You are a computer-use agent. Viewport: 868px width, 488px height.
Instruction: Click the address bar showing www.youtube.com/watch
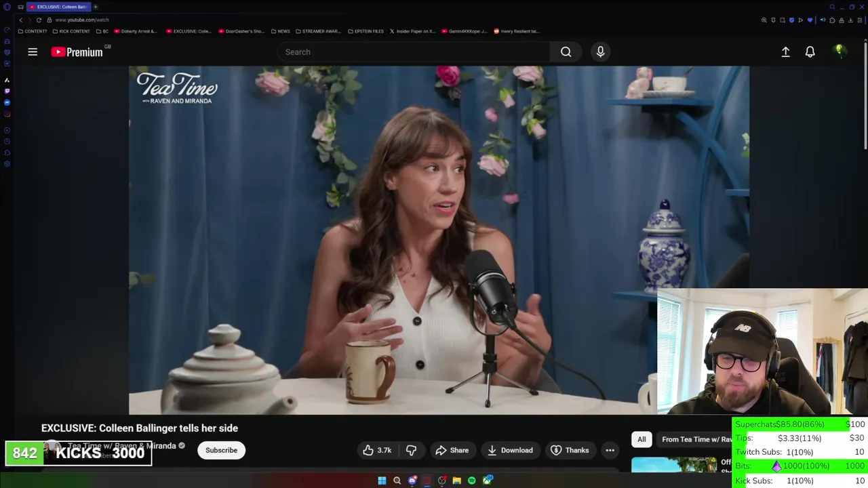pos(81,20)
